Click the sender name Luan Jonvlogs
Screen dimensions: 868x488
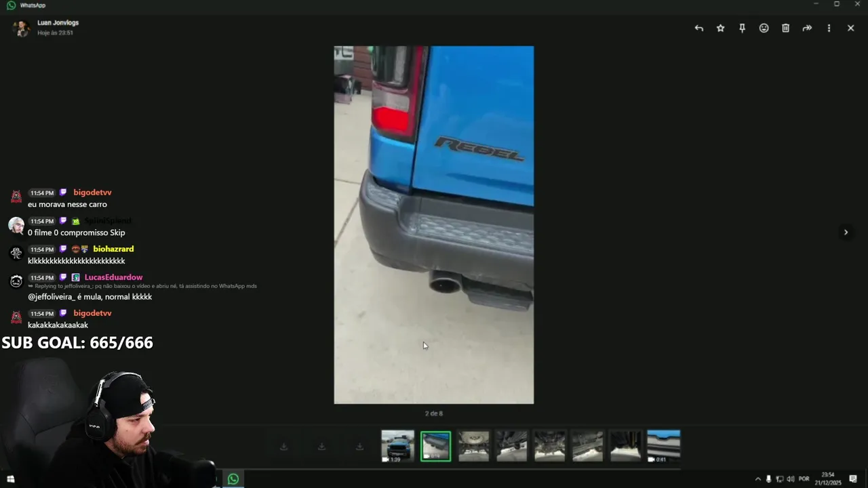[58, 23]
